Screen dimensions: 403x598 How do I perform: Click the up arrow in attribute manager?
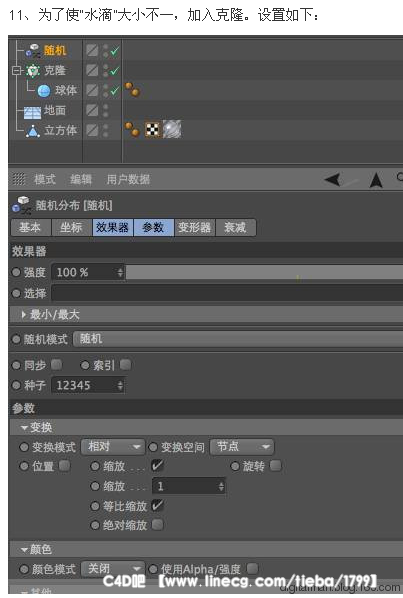(x=376, y=180)
